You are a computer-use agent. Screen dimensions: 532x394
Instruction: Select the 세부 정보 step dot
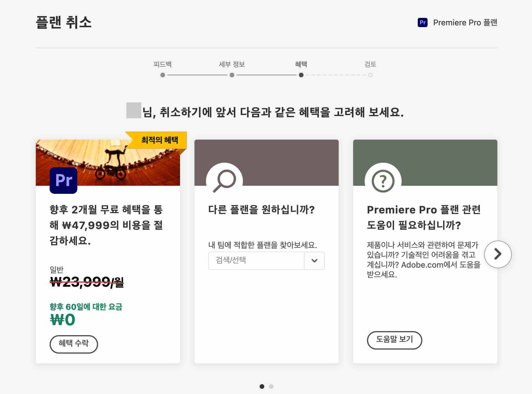(232, 75)
